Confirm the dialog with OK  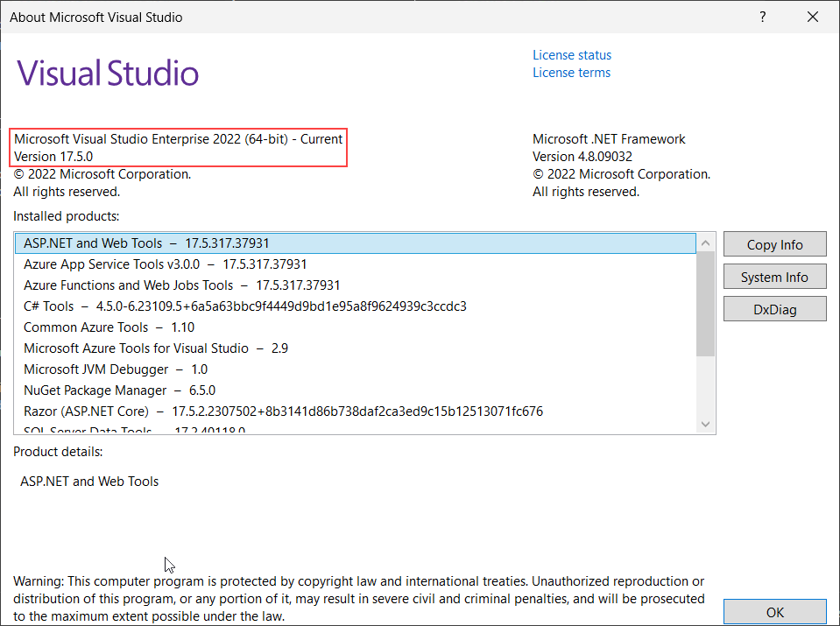[x=774, y=612]
